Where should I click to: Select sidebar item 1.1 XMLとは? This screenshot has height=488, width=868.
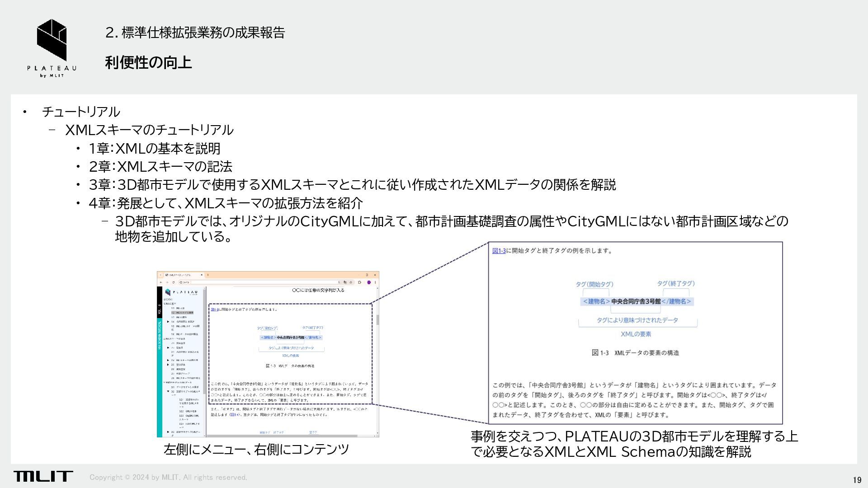[x=178, y=308]
